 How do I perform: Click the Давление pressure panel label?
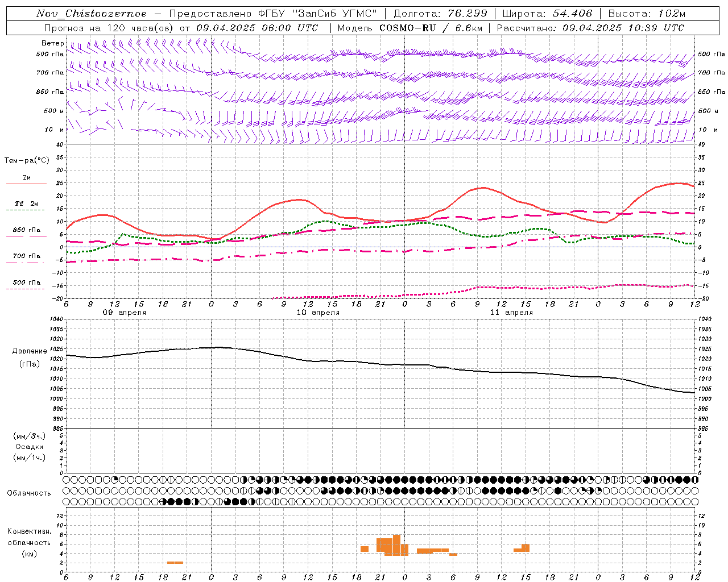(x=30, y=351)
